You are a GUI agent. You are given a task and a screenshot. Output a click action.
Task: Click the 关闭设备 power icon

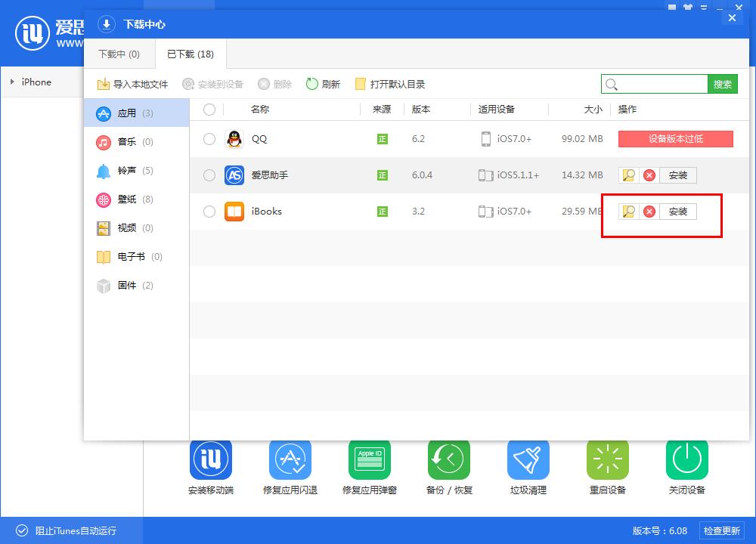tap(687, 459)
